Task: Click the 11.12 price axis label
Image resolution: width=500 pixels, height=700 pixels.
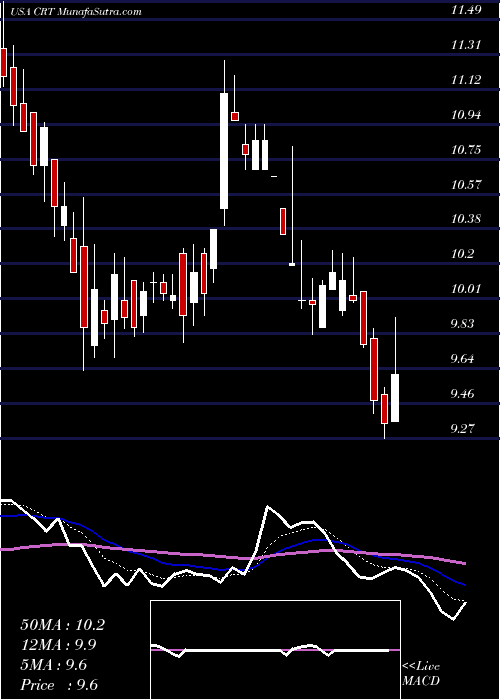Action: [466, 80]
